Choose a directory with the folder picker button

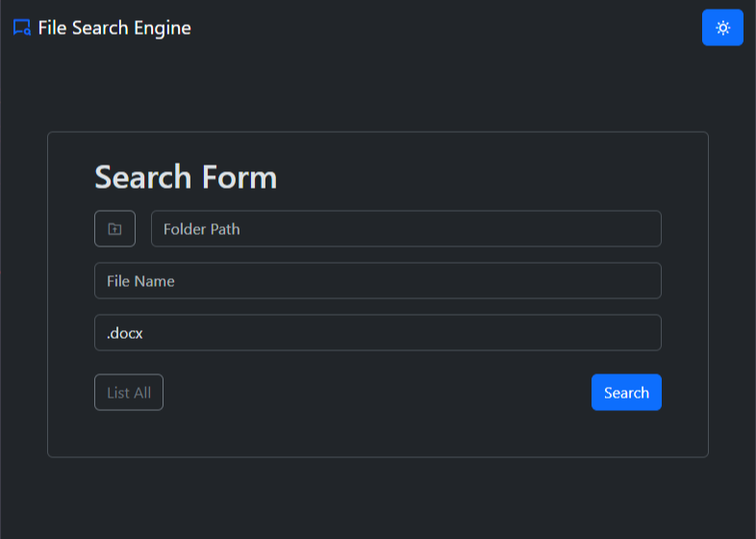click(114, 229)
